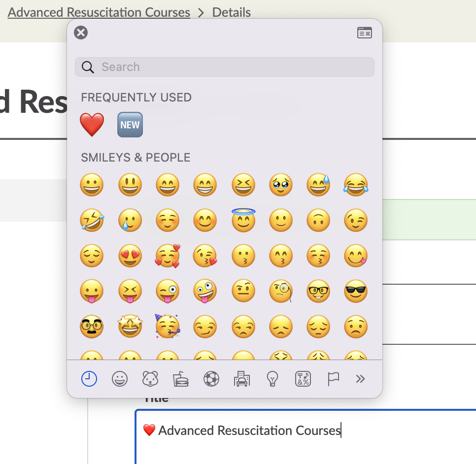The width and height of the screenshot is (476, 464).
Task: Open Advanced Resuscitation Courses breadcrumb link
Action: click(99, 12)
